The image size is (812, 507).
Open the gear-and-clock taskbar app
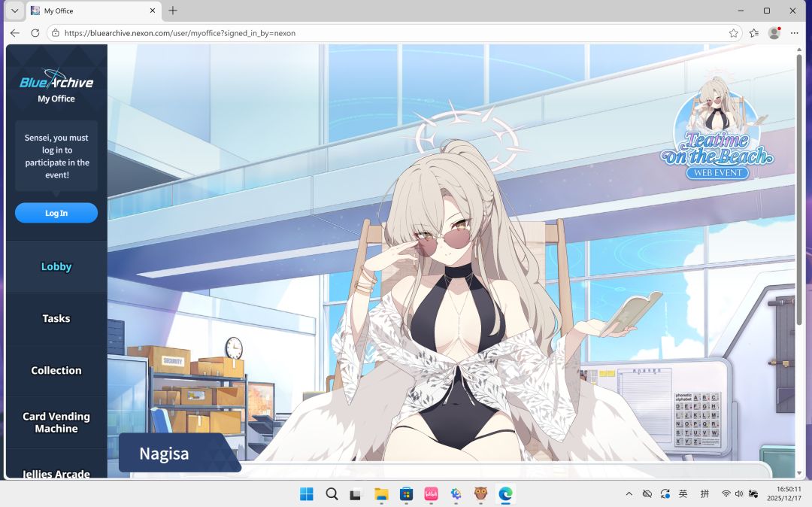tap(456, 494)
